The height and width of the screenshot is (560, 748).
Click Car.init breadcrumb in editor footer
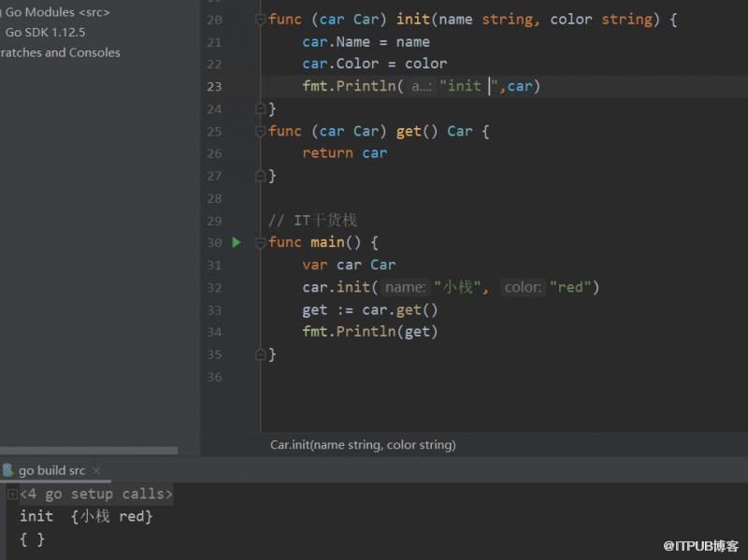363,445
